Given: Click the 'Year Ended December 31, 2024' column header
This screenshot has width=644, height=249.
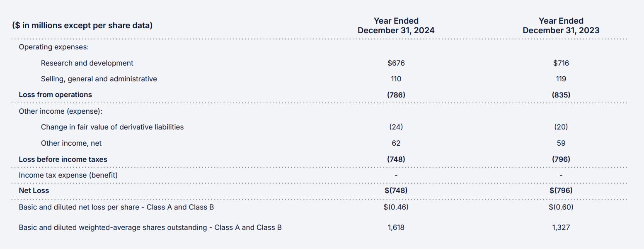Looking at the screenshot, I should [x=396, y=25].
